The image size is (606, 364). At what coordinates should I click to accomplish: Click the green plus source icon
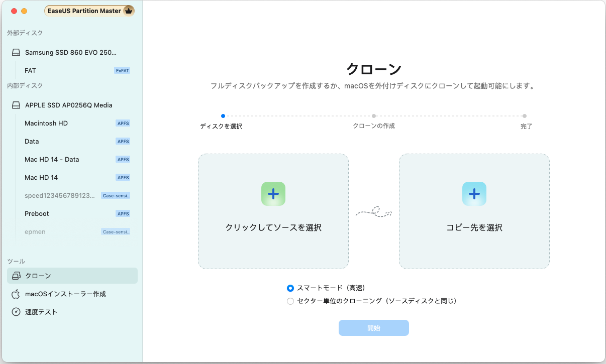coord(273,194)
